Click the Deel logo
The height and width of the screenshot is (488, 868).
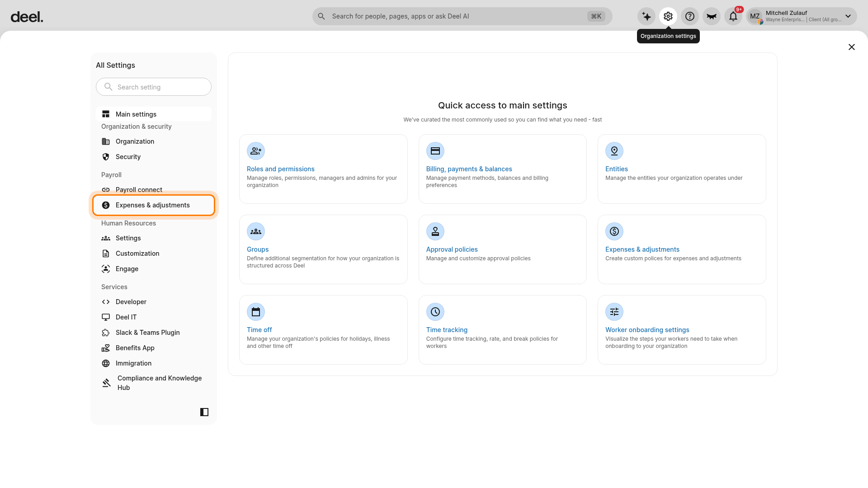click(27, 17)
